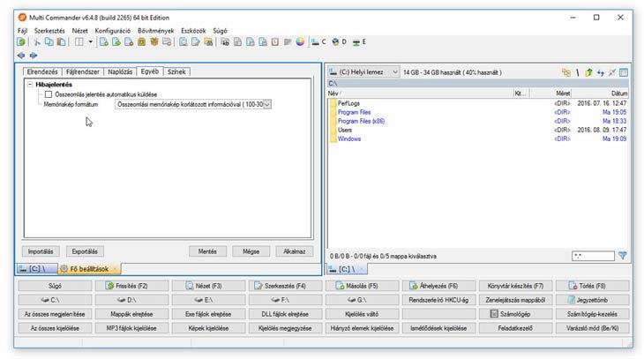
Task: Click the color wheel icon in toolbar
Action: coord(300,41)
